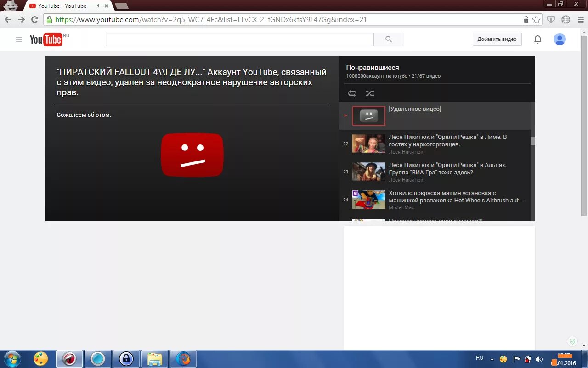This screenshot has height=368, width=588.
Task: Focus the YouTube search field
Action: pos(239,40)
